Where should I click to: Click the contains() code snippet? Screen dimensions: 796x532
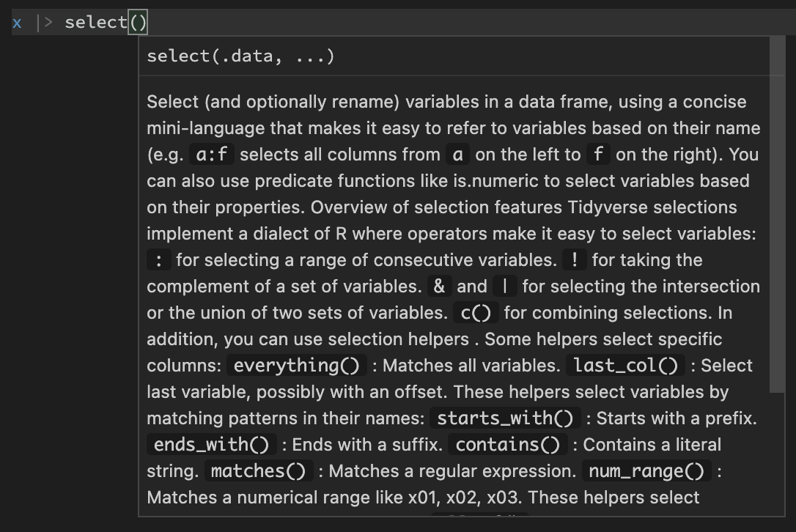pos(508,445)
